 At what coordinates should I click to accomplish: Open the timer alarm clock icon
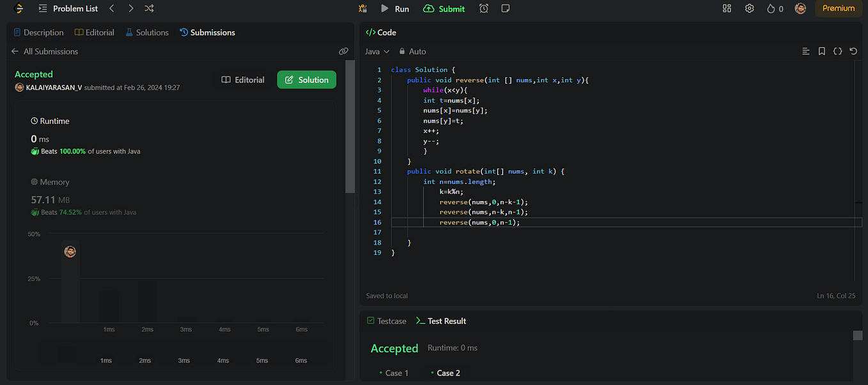(484, 8)
